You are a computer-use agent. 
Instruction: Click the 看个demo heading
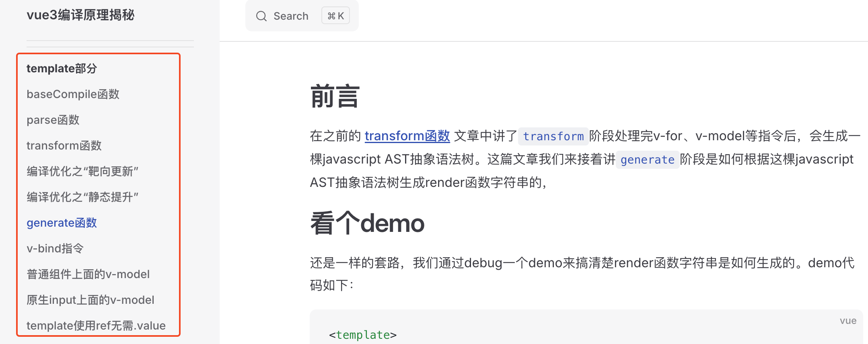point(367,223)
